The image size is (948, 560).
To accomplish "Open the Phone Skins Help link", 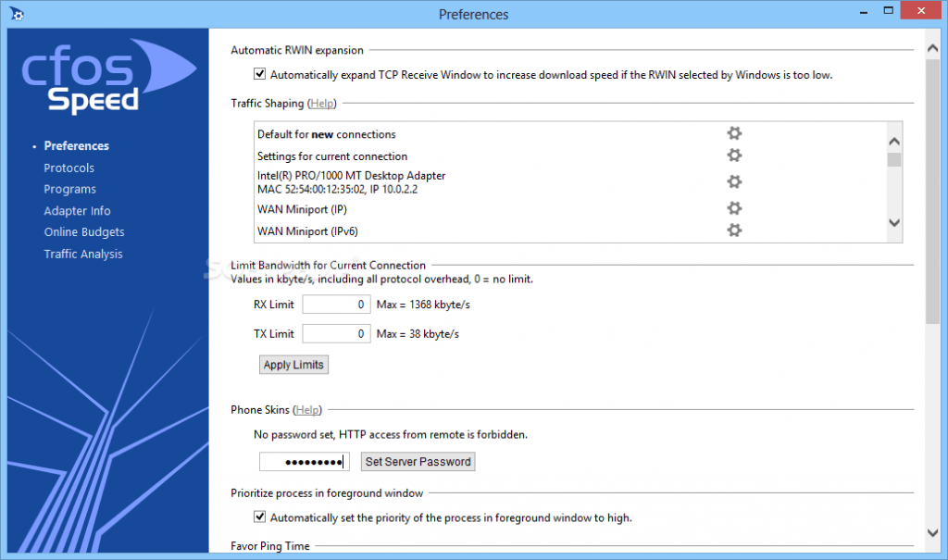I will tap(306, 409).
